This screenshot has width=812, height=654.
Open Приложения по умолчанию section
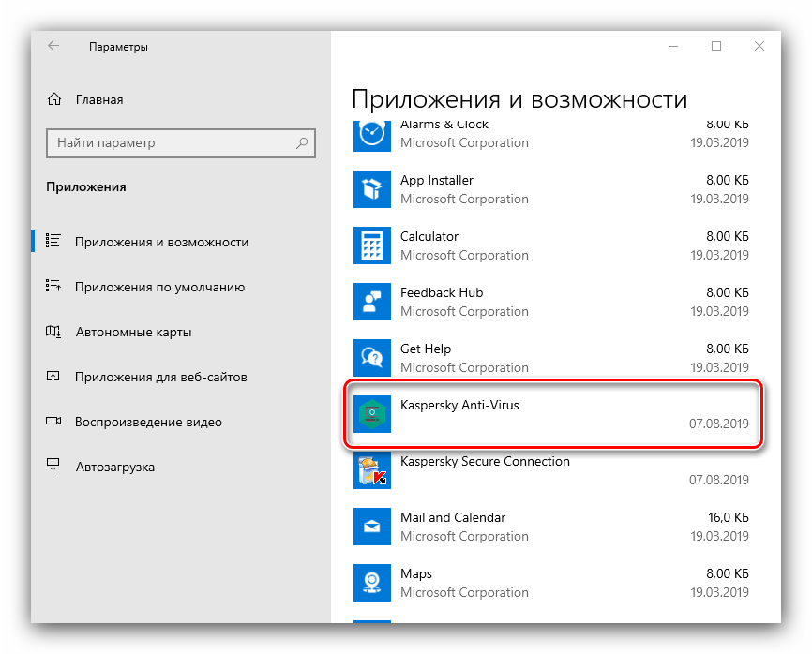pyautogui.click(x=159, y=288)
